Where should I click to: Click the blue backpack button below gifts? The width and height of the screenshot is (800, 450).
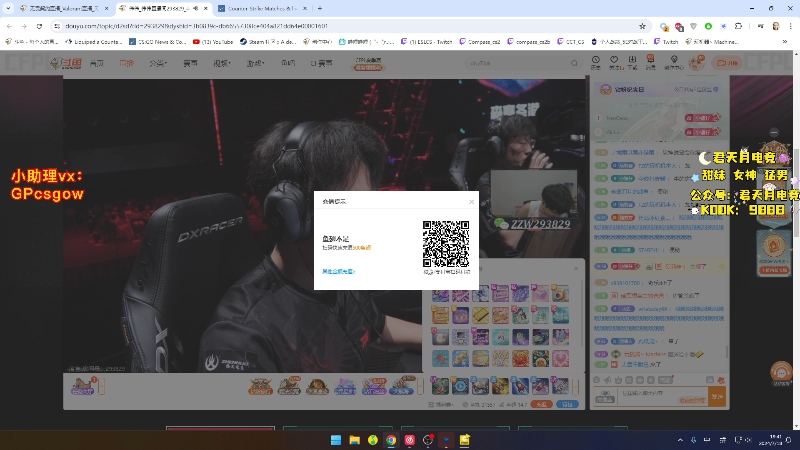(567, 404)
